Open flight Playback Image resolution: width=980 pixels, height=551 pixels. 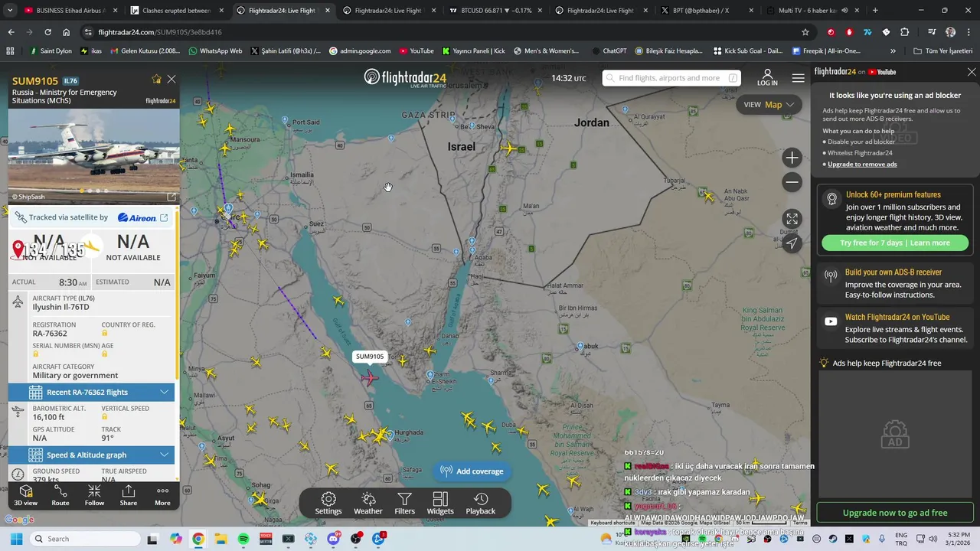pos(481,504)
